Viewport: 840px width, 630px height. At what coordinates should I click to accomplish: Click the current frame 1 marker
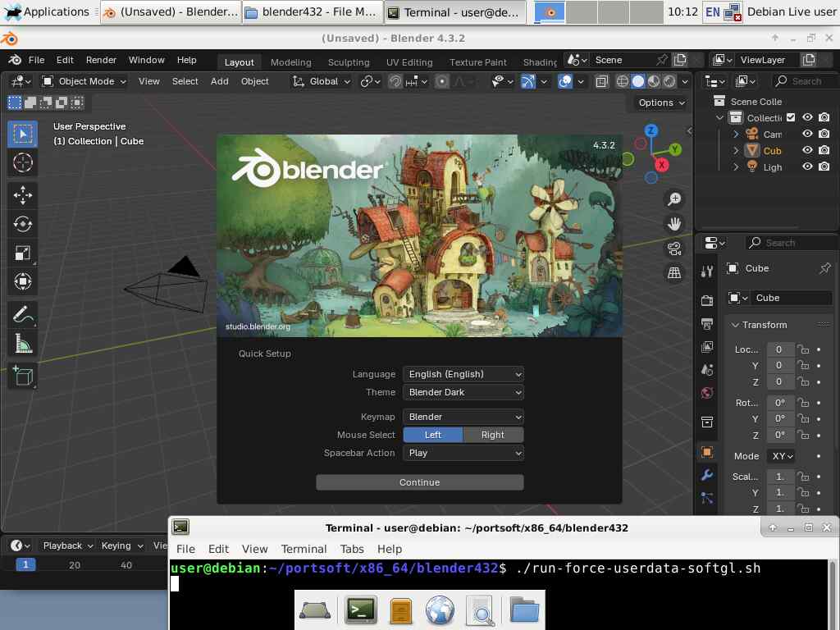point(25,564)
